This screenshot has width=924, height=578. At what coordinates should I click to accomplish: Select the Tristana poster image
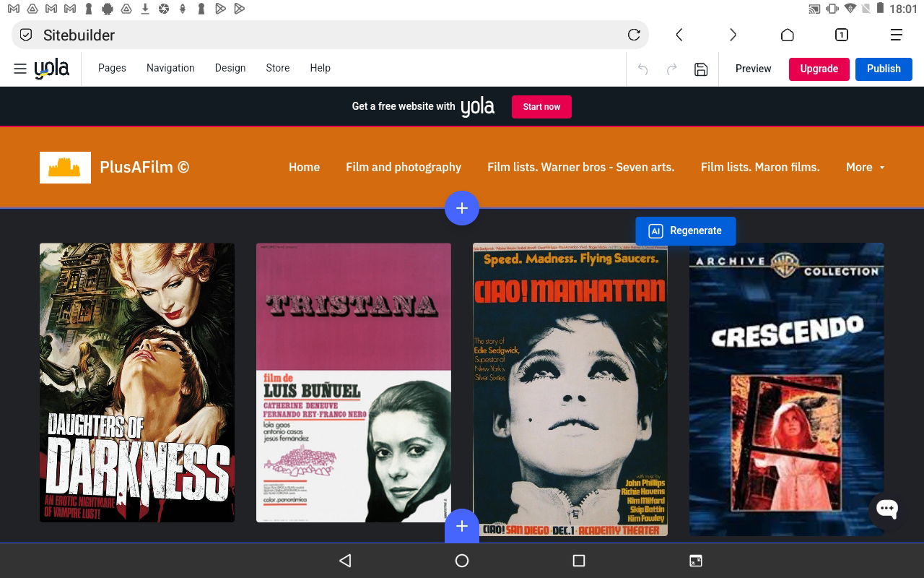354,382
